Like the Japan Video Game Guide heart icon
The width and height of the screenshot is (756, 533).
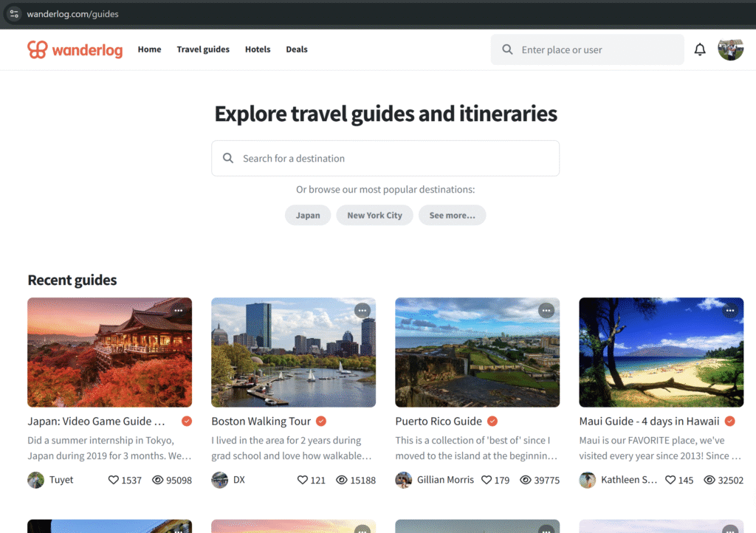click(x=113, y=480)
